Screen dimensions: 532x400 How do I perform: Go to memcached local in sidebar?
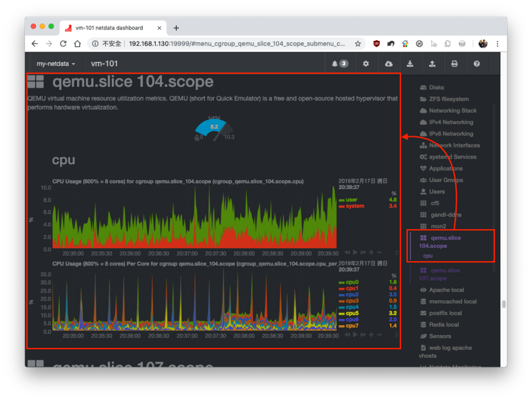point(448,302)
